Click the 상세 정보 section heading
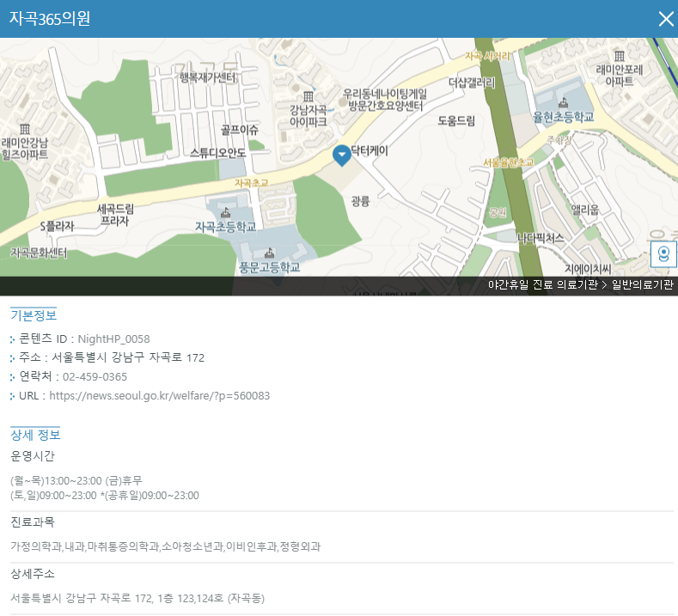 pos(35,435)
